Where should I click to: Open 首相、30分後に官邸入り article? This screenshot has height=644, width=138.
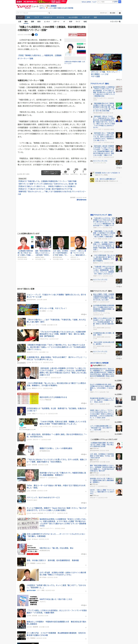point(53,560)
